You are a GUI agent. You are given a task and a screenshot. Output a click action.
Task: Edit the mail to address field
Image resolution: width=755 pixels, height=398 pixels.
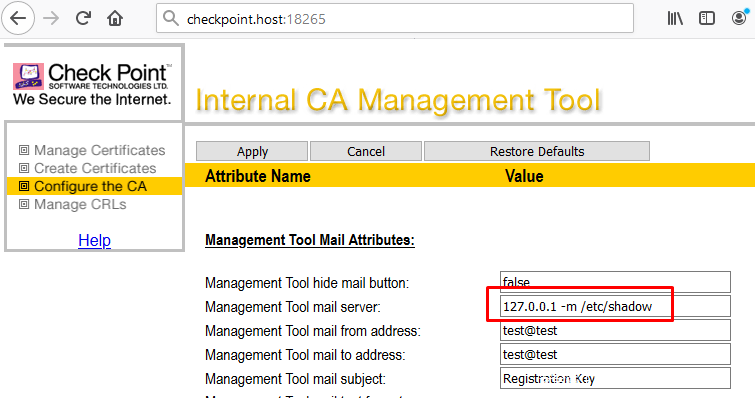[x=615, y=354]
